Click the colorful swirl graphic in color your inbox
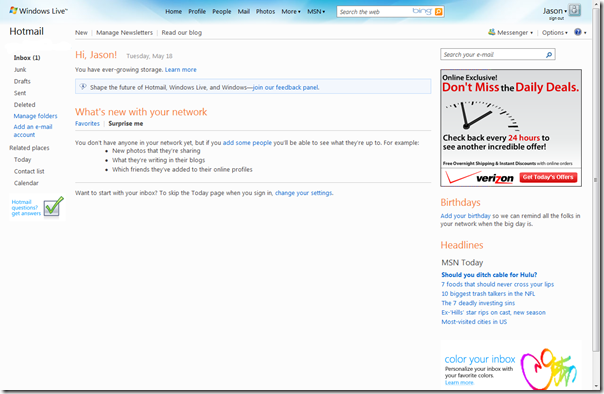The image size is (604, 394). coord(549,368)
